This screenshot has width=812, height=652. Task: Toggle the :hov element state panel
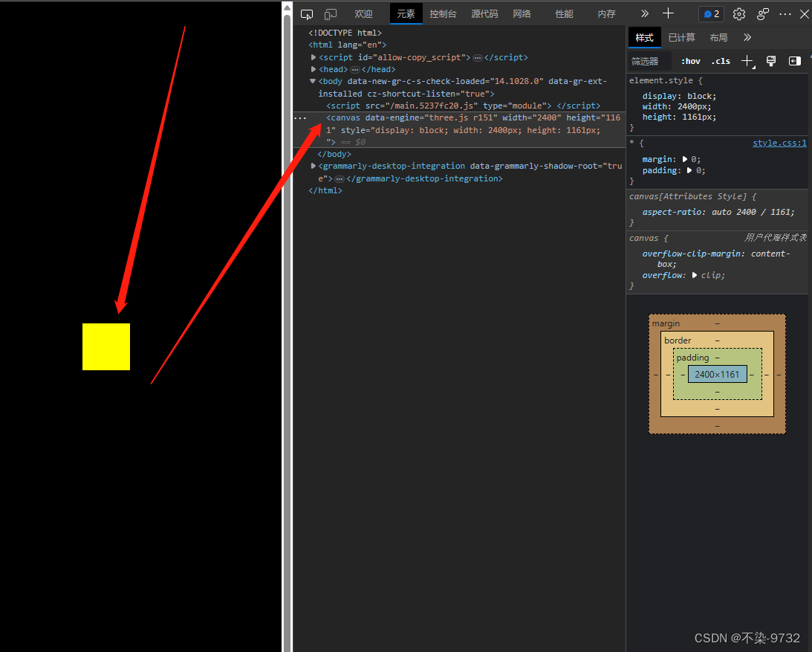[691, 61]
